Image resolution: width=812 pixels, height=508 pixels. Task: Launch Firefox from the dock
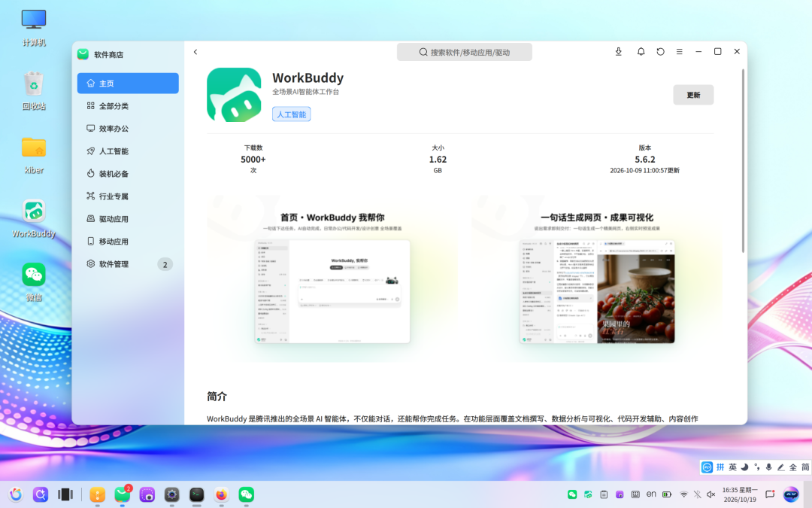222,494
